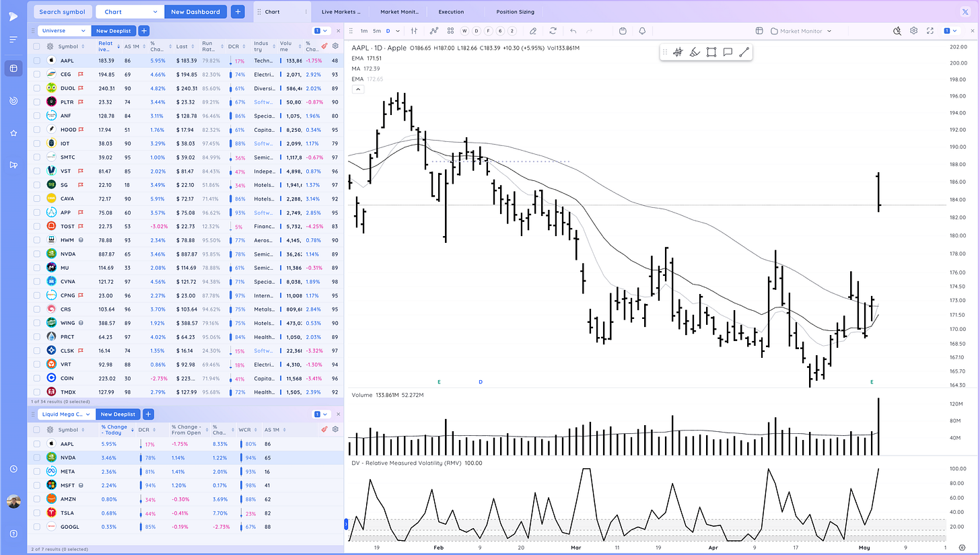980x555 pixels.
Task: Collapse indicator legend with chevron under EMA
Action: coord(358,89)
